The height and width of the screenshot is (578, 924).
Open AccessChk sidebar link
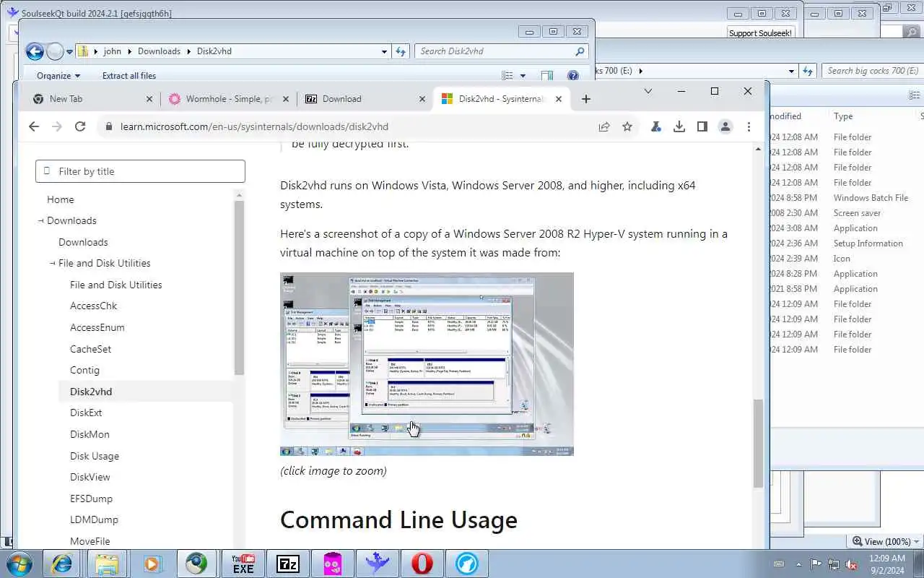93,306
